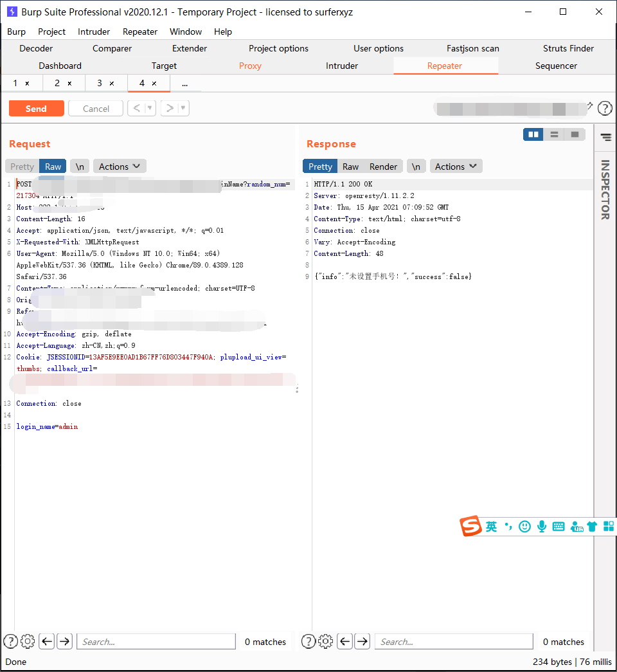Switch to User options tab
617x672 pixels.
[x=379, y=48]
